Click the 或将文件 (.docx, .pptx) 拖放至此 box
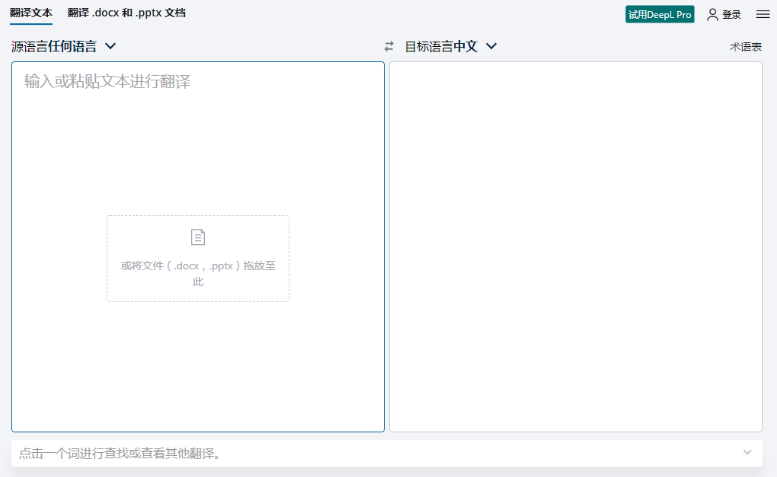777x477 pixels. 198,259
